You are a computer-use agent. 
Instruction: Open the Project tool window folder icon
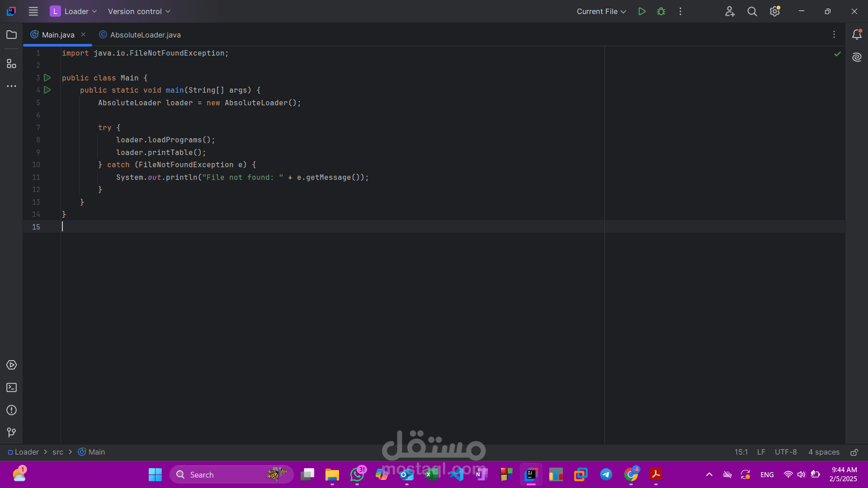[x=12, y=35]
